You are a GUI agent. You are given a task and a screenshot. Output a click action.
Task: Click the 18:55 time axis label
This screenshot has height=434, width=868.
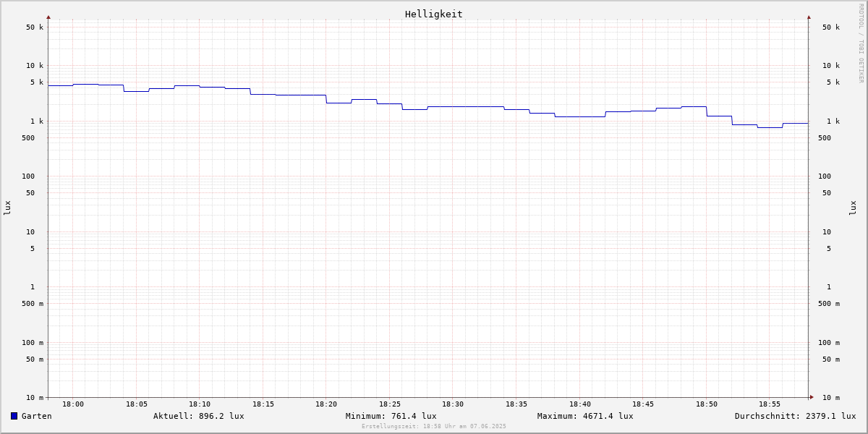[770, 404]
